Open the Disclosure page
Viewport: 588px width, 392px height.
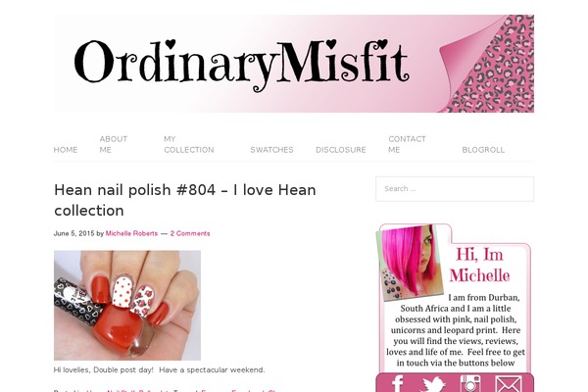[x=341, y=150]
